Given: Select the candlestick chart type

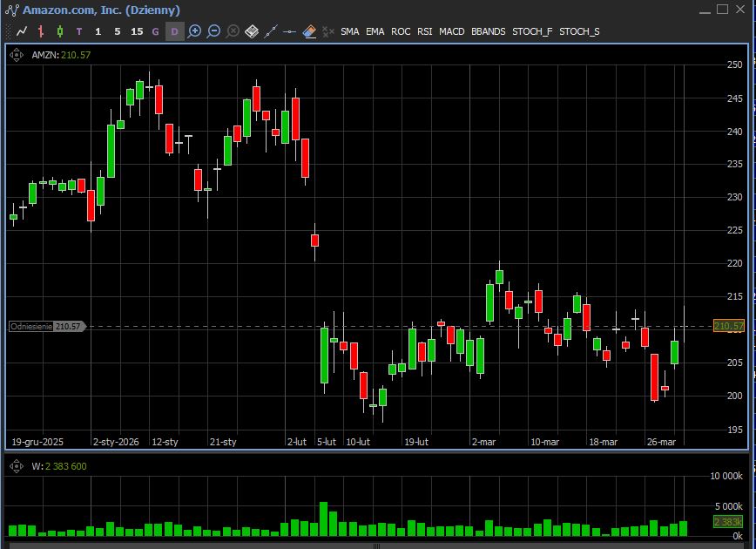Looking at the screenshot, I should [x=60, y=31].
